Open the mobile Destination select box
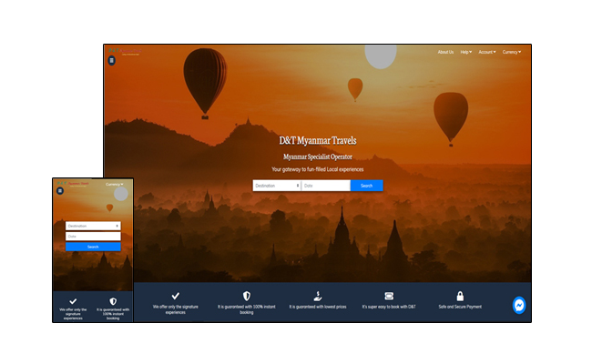 coord(93,226)
